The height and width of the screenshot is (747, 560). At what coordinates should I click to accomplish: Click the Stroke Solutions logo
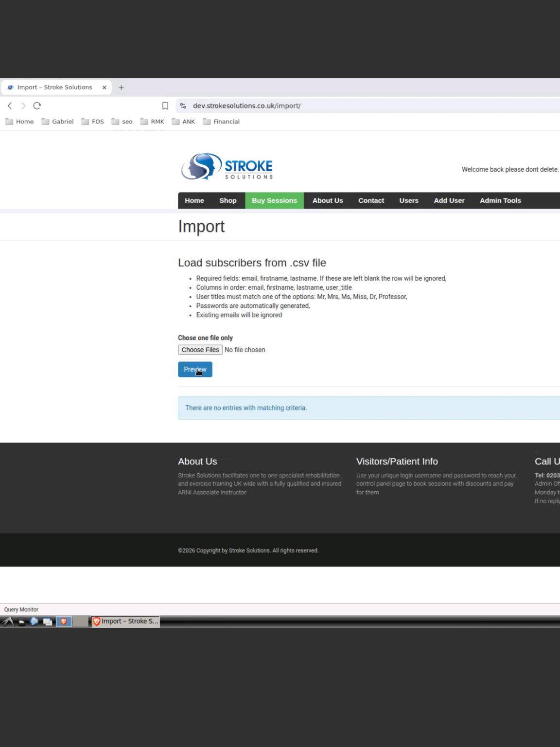(227, 167)
